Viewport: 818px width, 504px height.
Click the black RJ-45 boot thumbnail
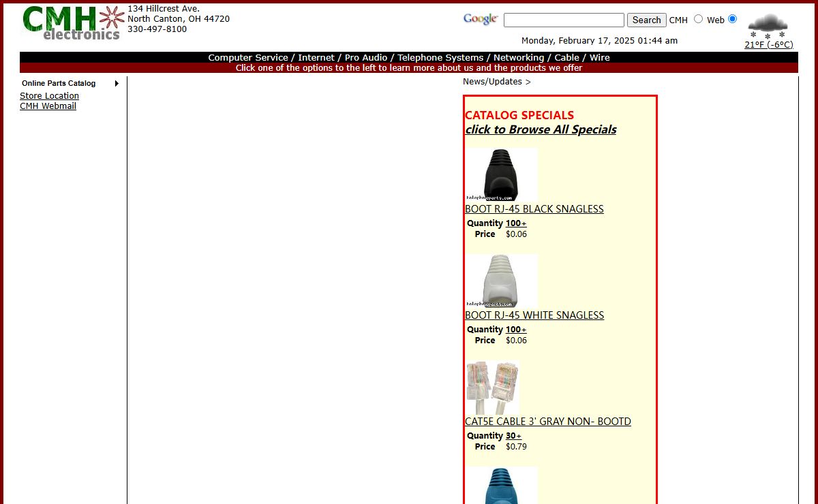[501, 174]
